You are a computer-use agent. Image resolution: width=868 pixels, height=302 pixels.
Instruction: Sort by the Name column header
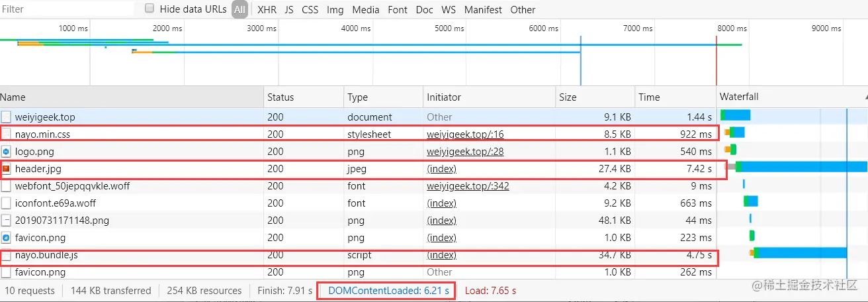pos(132,97)
